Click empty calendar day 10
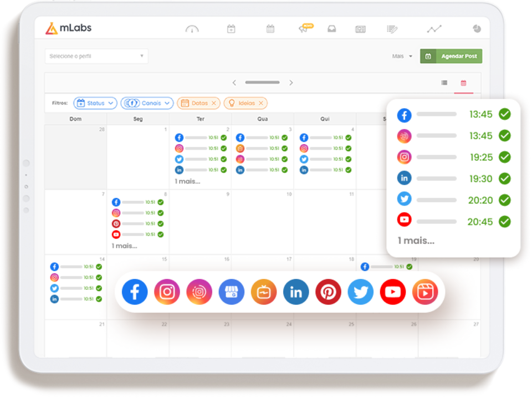Viewport: 532px width, 398px height. (x=263, y=222)
